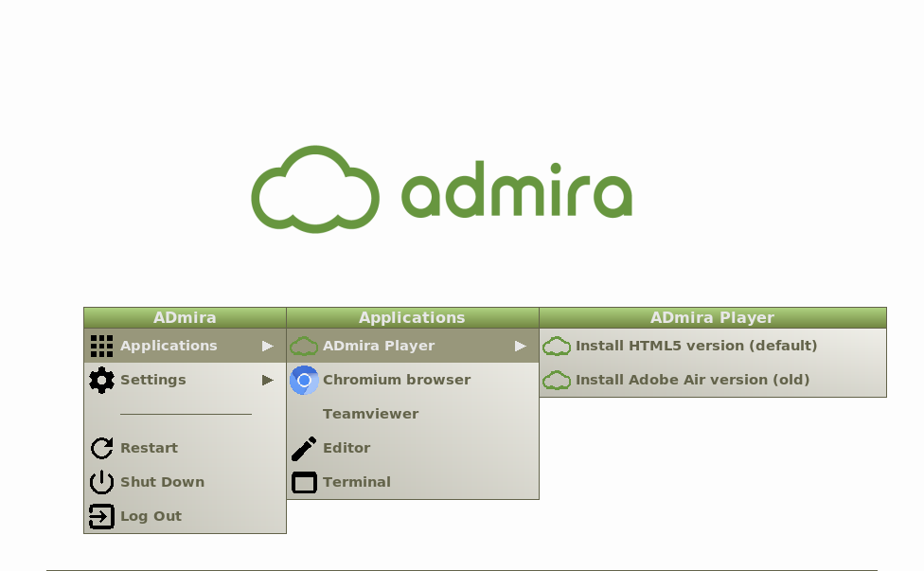Click the Log Out exit icon
Image resolution: width=924 pixels, height=571 pixels.
pos(101,516)
